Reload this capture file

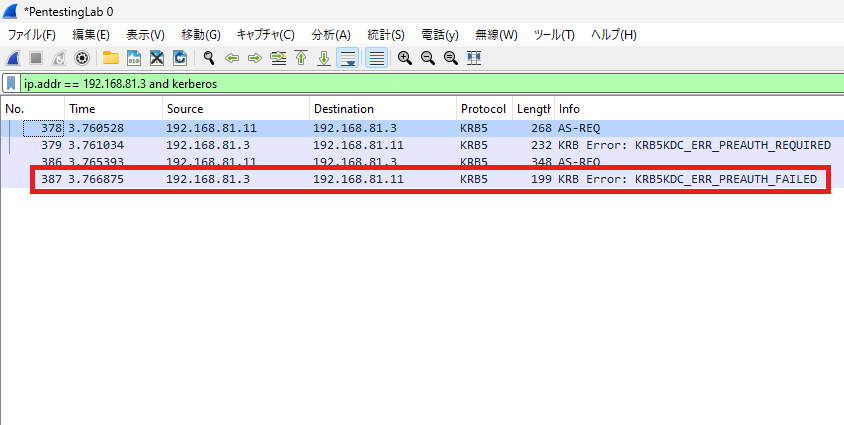pyautogui.click(x=180, y=58)
